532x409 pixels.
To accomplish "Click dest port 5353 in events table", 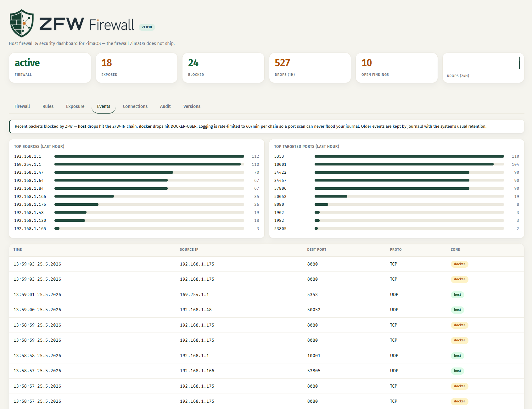I will click(x=312, y=294).
